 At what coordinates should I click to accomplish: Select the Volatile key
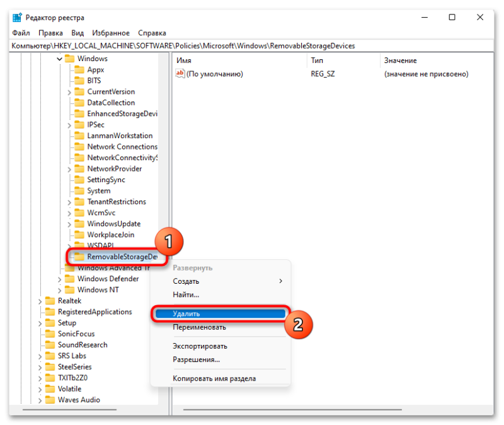[69, 388]
